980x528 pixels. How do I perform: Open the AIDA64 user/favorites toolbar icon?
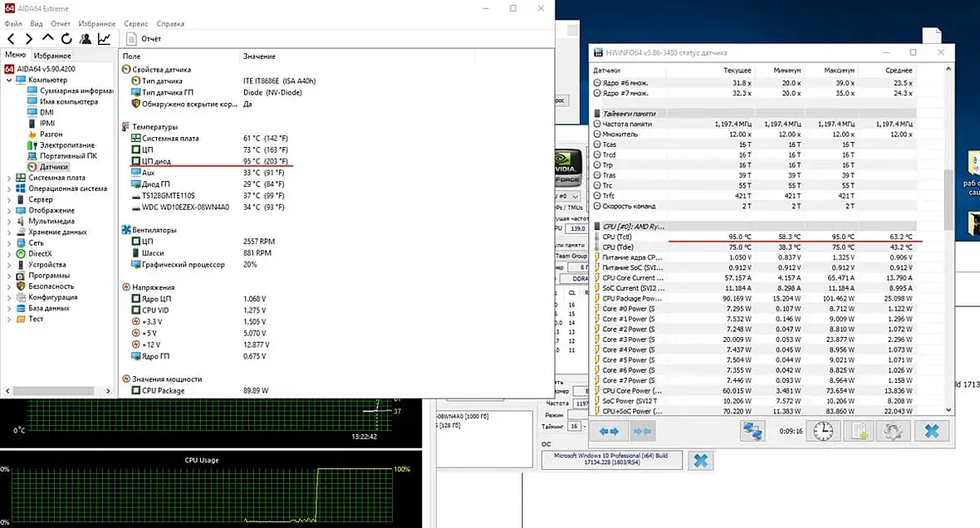click(86, 39)
